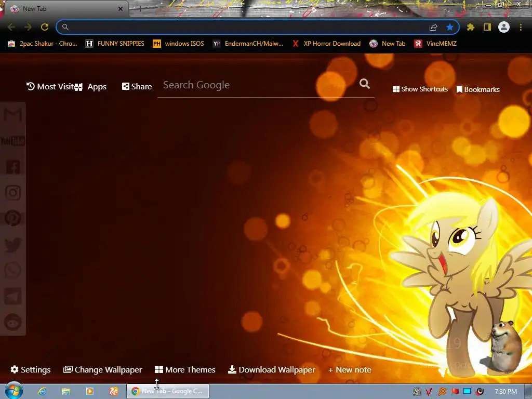The image size is (532, 399).
Task: Open WhatsApp from the sidebar
Action: (13, 270)
